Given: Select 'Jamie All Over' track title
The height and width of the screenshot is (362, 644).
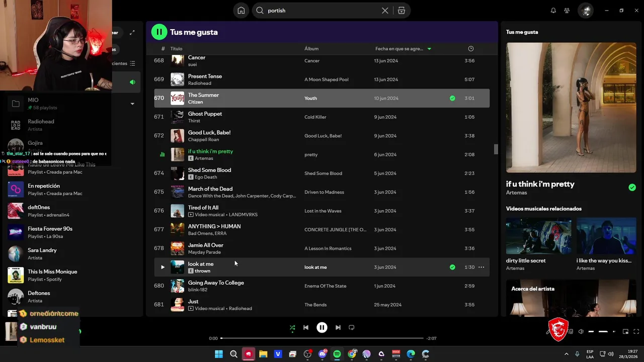Looking at the screenshot, I should 205,245.
